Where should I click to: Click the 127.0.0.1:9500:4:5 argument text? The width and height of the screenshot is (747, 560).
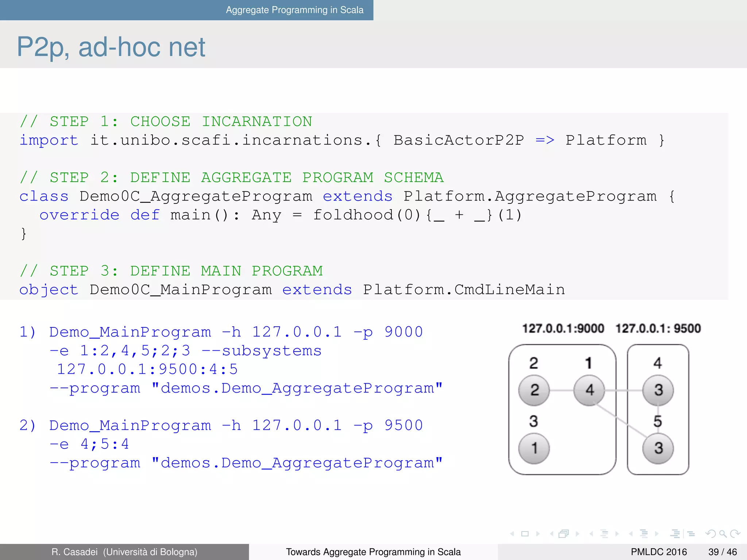click(x=147, y=369)
